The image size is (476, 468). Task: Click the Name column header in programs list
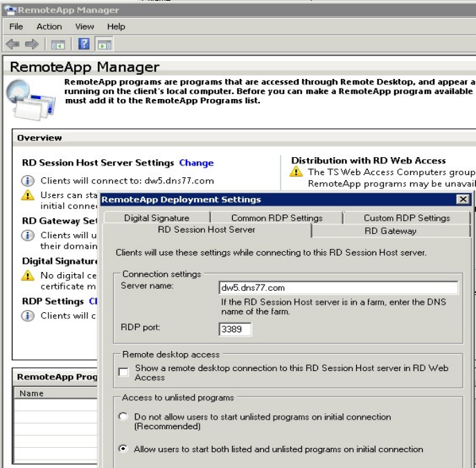point(56,393)
